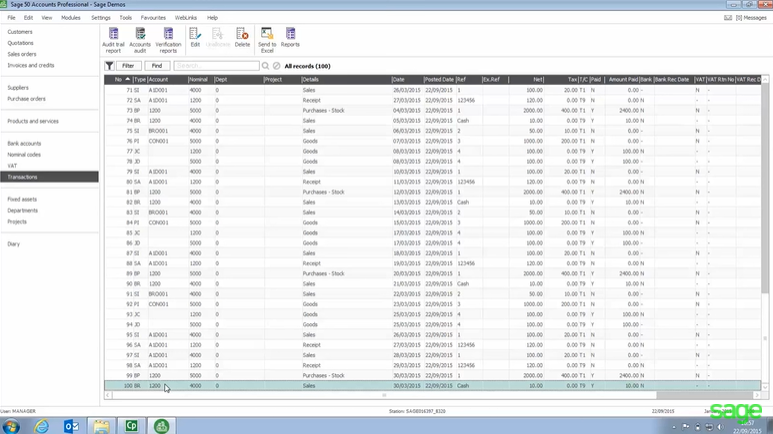This screenshot has height=434, width=773.
Task: Open the Favourites menu
Action: click(x=153, y=18)
